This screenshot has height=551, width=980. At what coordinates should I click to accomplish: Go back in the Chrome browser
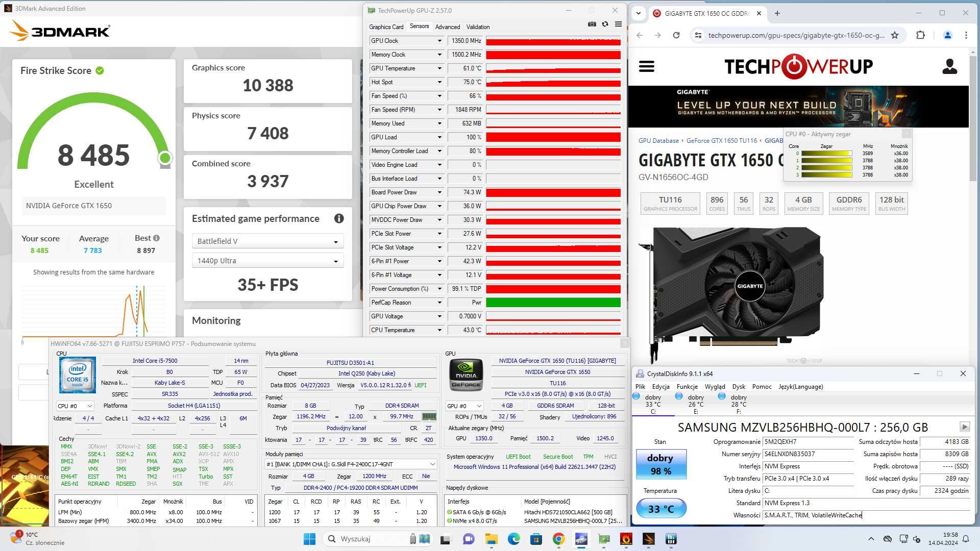pos(640,35)
